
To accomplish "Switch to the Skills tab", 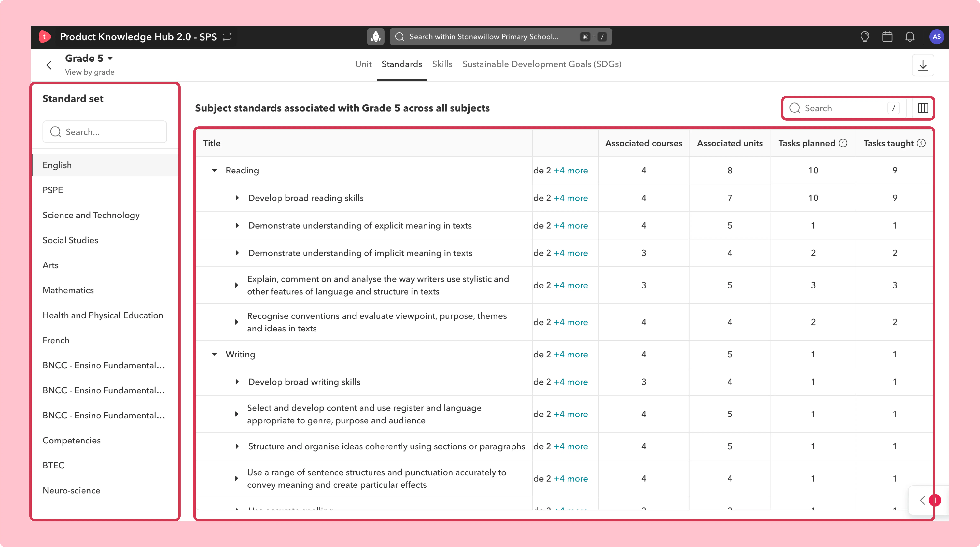I will (442, 64).
